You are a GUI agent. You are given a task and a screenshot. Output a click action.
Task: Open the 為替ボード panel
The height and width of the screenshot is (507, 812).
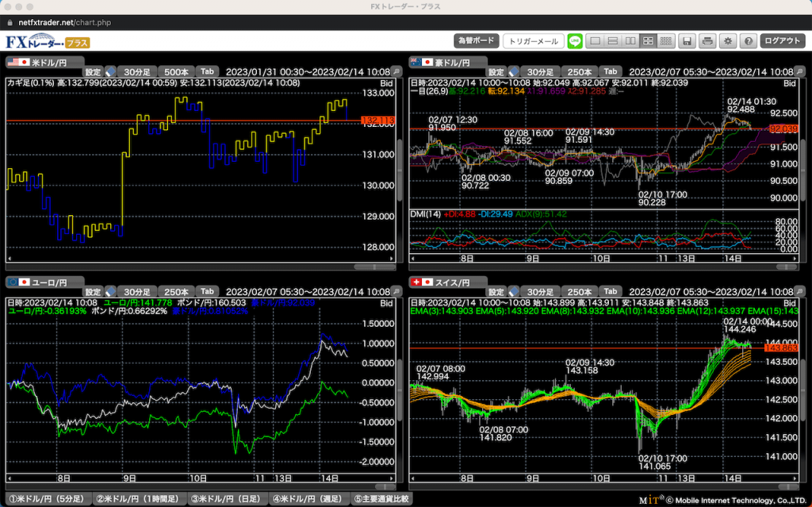click(477, 41)
